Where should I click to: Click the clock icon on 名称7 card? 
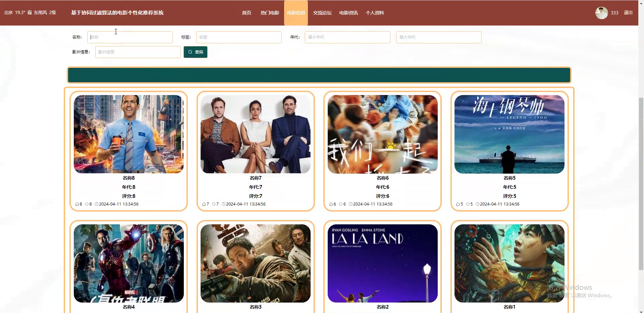click(224, 204)
